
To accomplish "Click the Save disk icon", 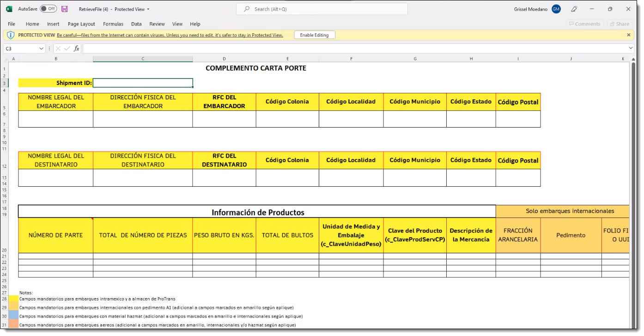I will 65,9.
